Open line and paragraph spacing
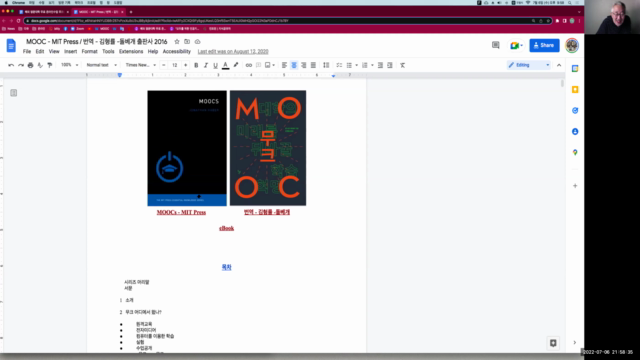This screenshot has height=360, width=640. pos(326,65)
